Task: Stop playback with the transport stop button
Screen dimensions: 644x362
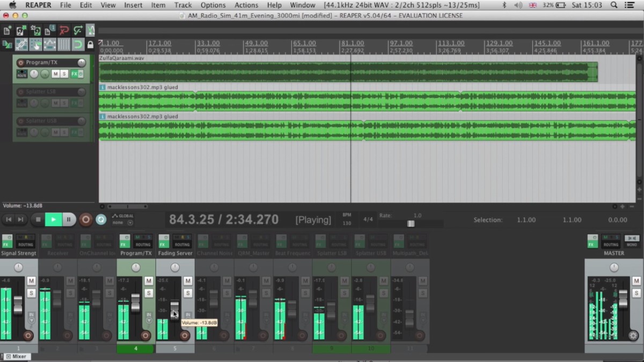Action: (38, 219)
